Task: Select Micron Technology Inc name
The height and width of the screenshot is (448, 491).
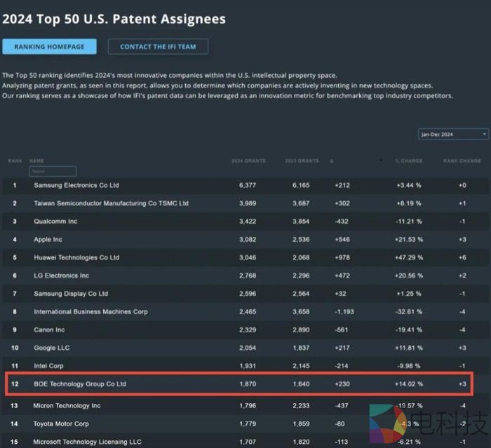Action: [x=67, y=406]
